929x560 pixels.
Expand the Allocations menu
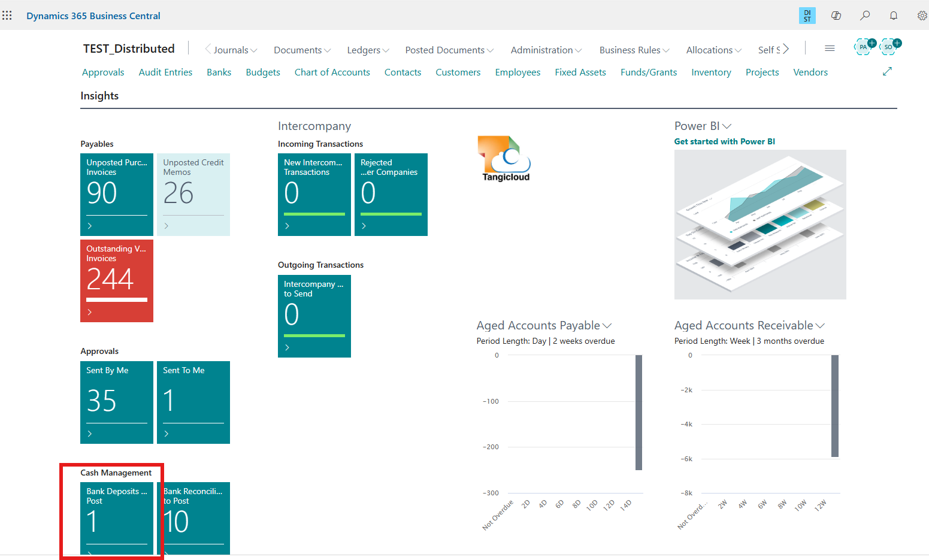coord(714,50)
